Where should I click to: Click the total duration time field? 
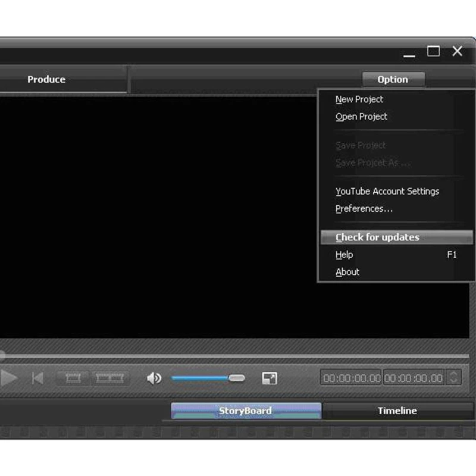coord(414,378)
